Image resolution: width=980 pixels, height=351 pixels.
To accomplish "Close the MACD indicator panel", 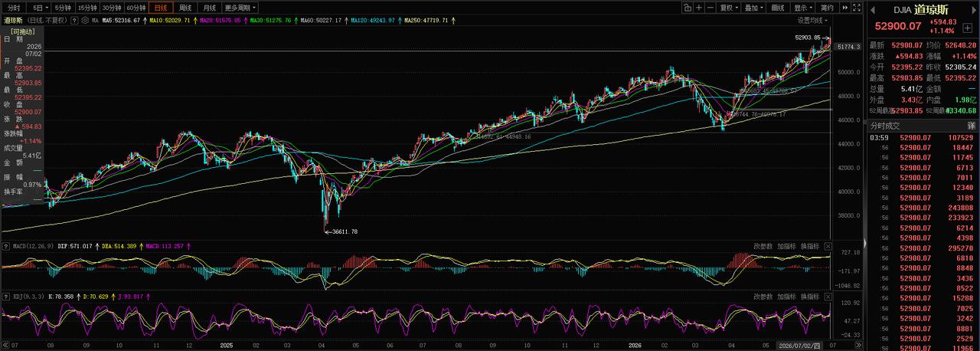I will (828, 246).
